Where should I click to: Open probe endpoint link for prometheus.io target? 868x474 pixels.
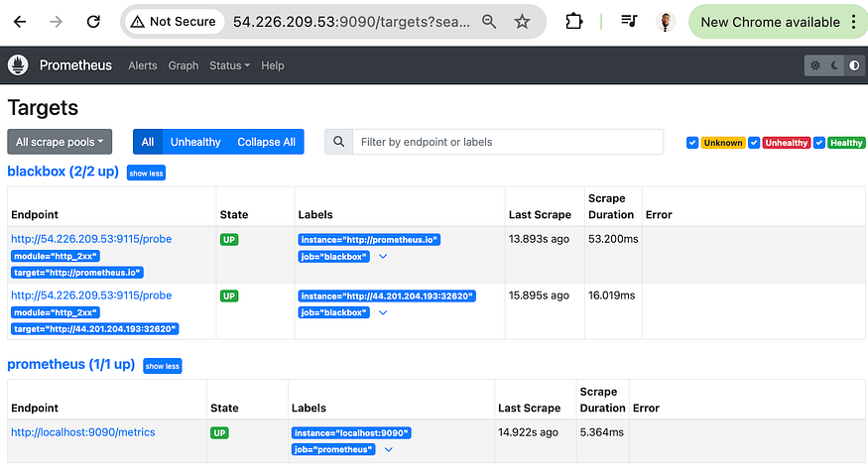(x=91, y=239)
